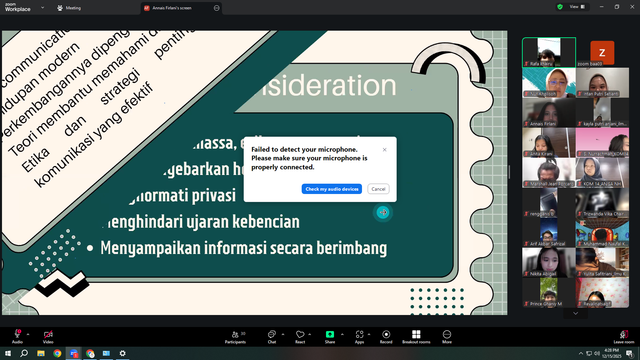Open the Apps menu
Viewport: 640px width, 360px height.
pos(359,337)
